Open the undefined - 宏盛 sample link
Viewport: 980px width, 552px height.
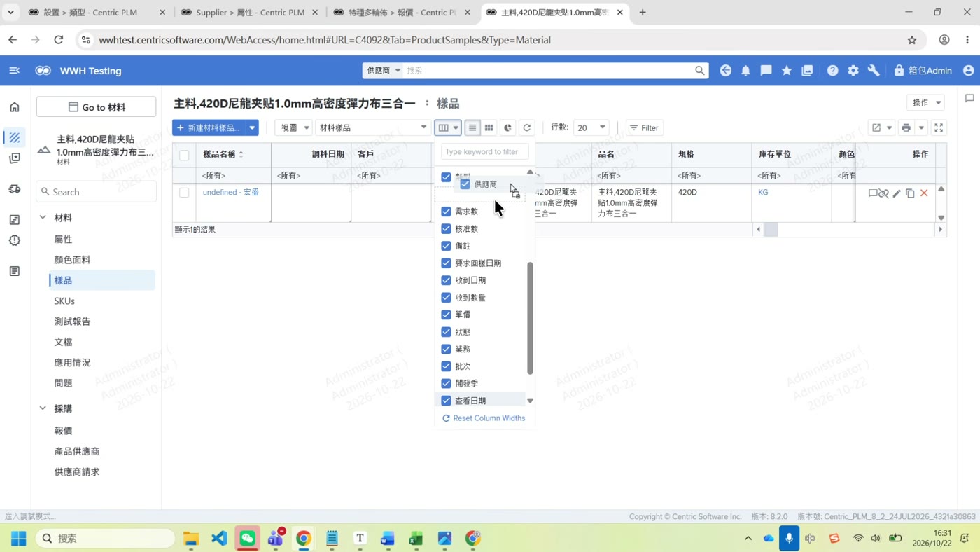click(231, 193)
